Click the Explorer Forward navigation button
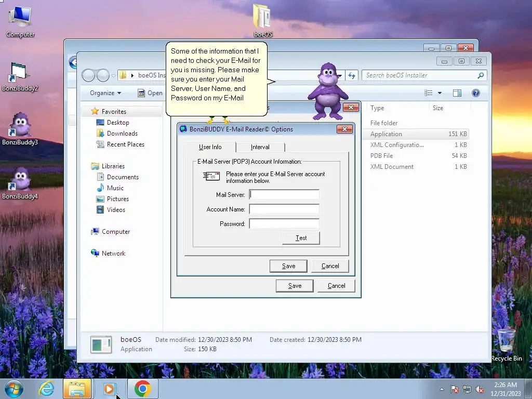 pyautogui.click(x=103, y=75)
